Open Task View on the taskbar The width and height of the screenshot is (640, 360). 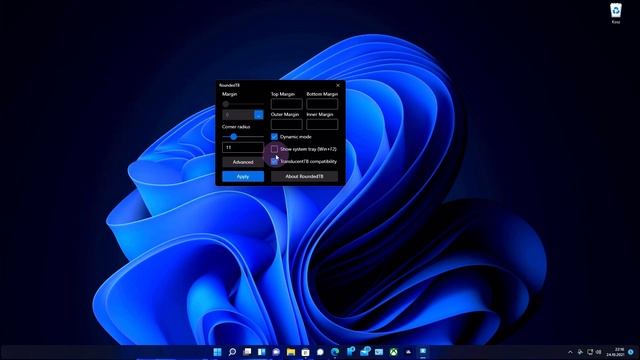click(x=247, y=352)
